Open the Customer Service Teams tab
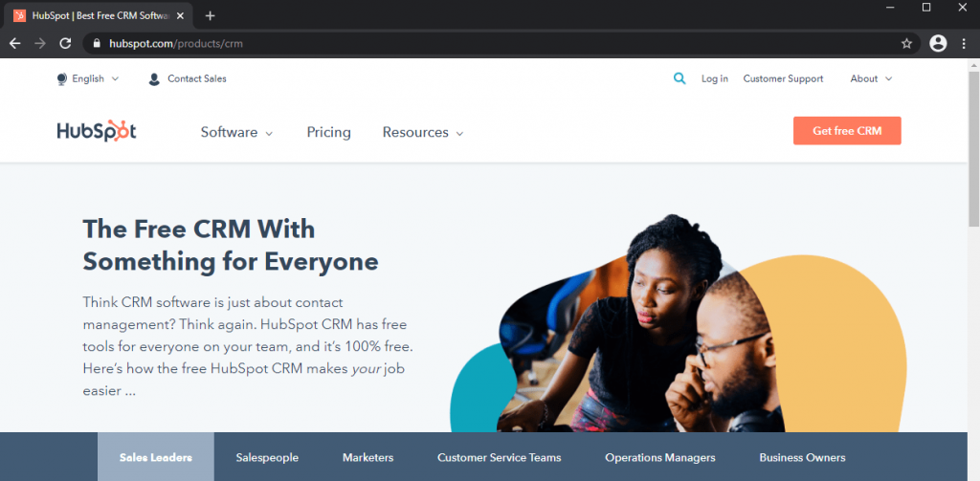980x481 pixels. (x=500, y=457)
